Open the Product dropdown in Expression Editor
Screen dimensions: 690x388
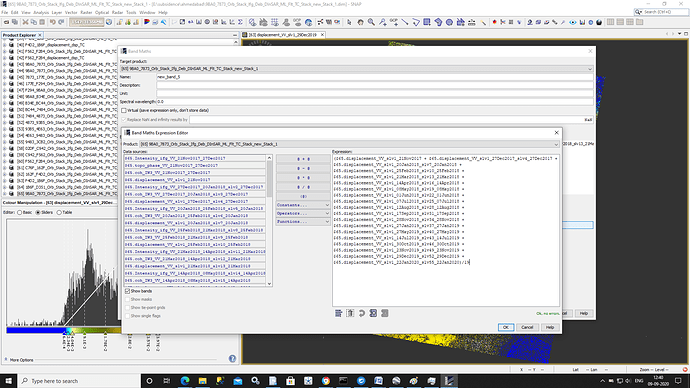point(349,144)
